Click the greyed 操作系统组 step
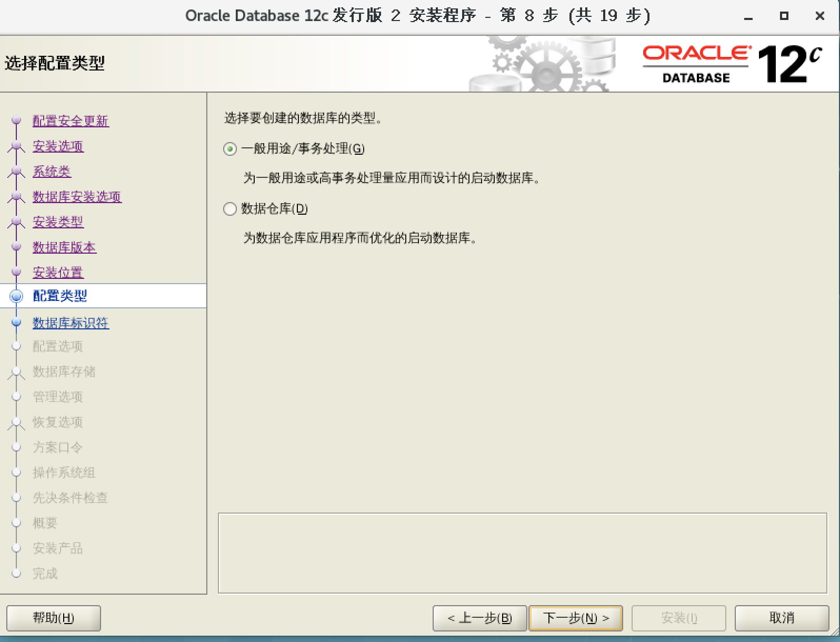The height and width of the screenshot is (642, 840). (x=64, y=473)
